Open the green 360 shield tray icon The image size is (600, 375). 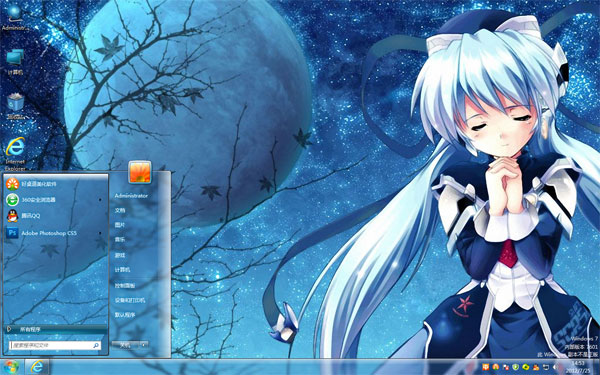[x=515, y=367]
